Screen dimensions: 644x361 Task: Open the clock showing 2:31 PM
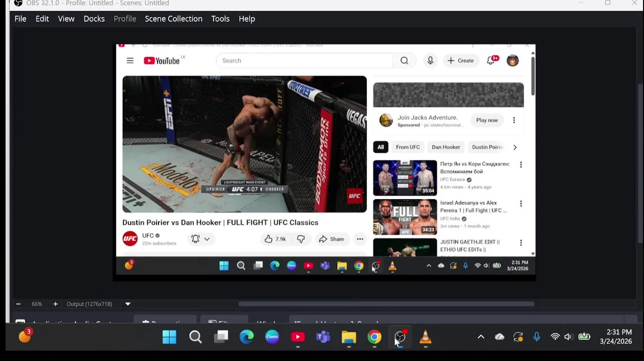coord(616,337)
